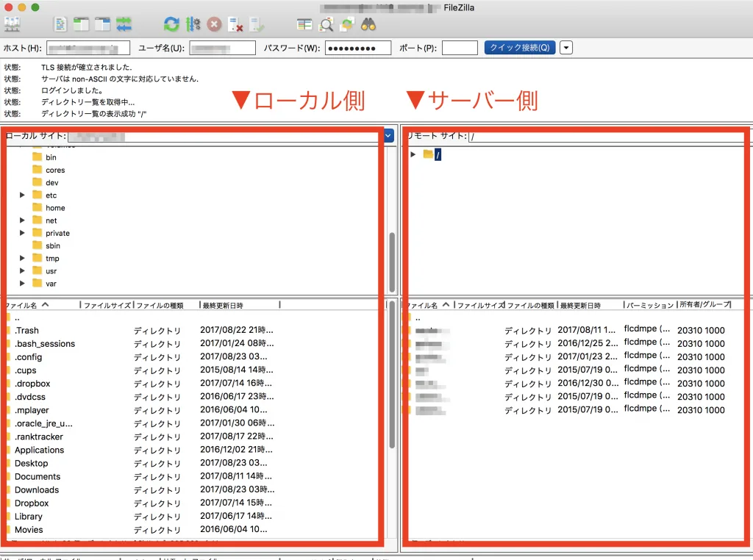Sort remote files by 所有者/グループ column

click(x=705, y=305)
